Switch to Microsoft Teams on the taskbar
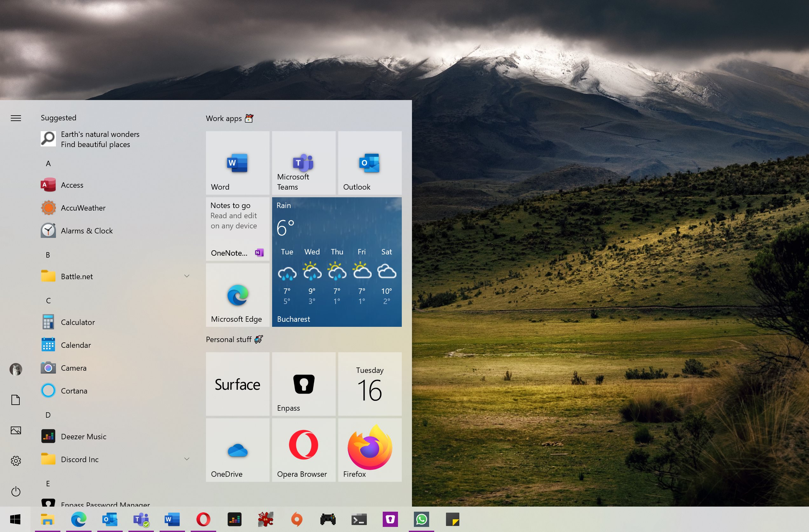 click(141, 519)
